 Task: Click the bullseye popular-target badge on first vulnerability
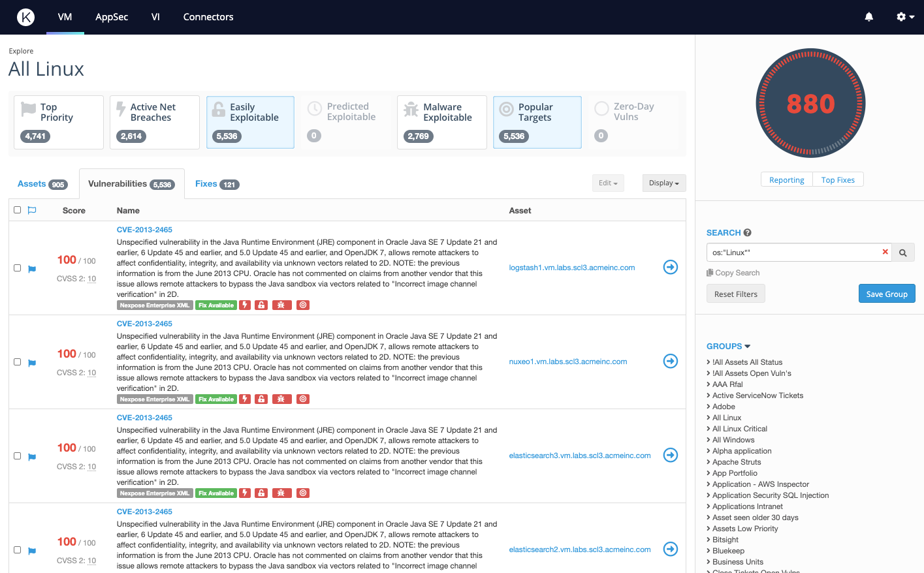pyautogui.click(x=302, y=305)
